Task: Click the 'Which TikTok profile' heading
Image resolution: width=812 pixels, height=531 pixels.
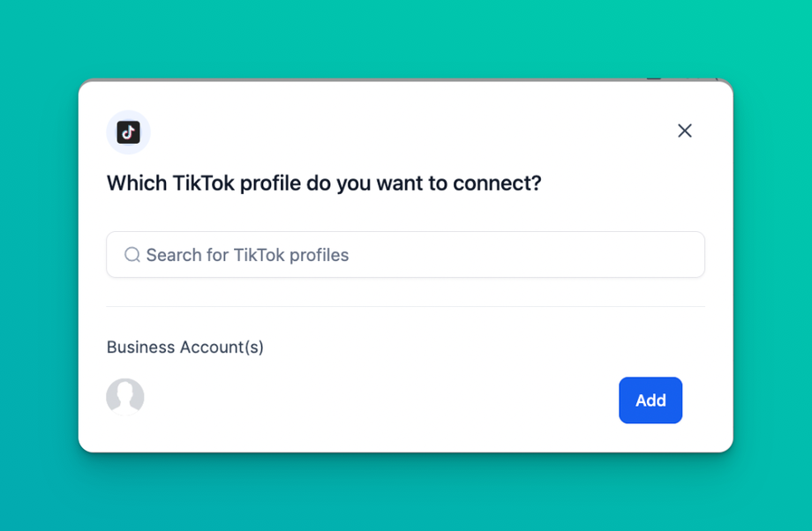Action: (323, 183)
